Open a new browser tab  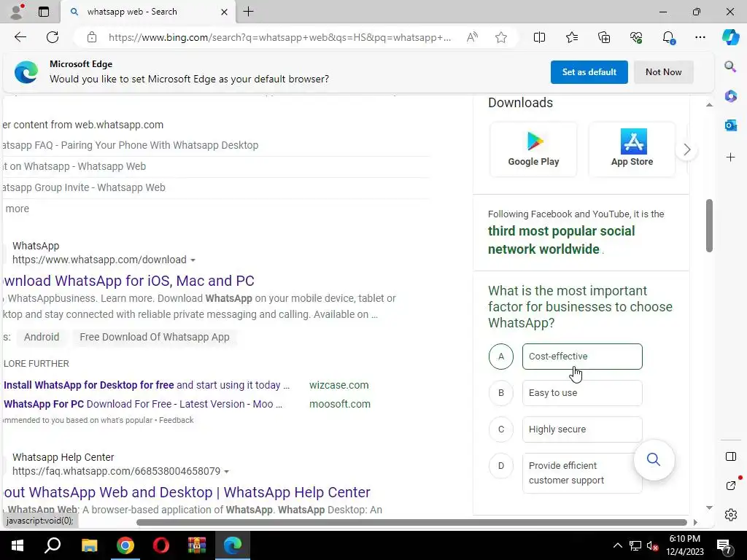pos(248,12)
